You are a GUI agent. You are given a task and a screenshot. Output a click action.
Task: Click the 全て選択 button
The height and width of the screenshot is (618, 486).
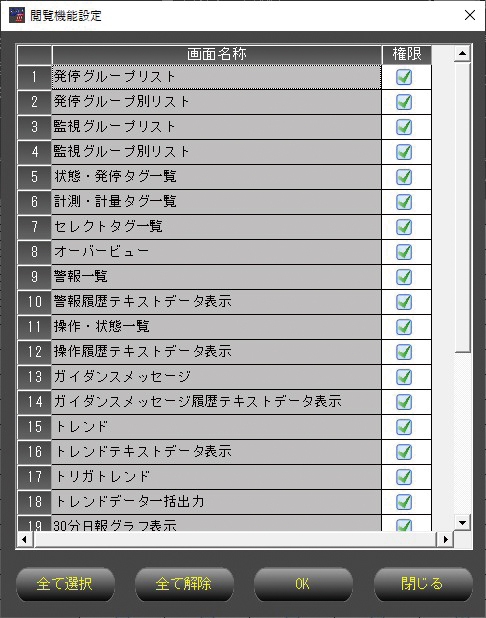65,584
